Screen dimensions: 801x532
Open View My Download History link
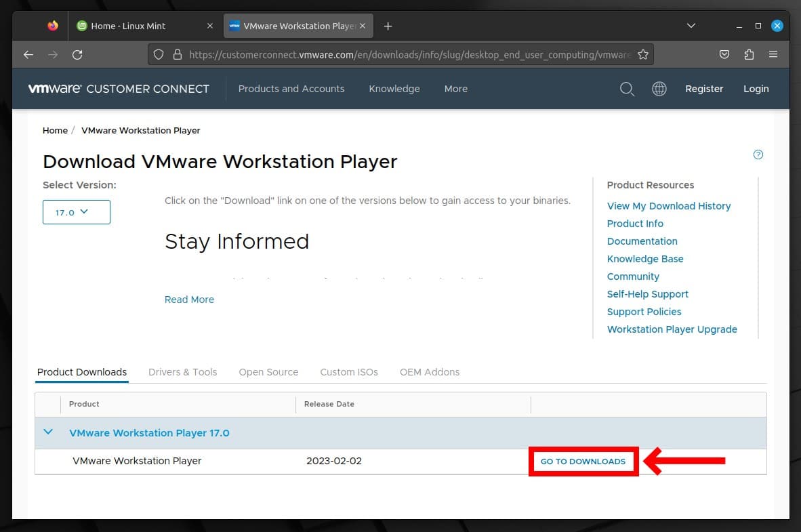point(669,206)
